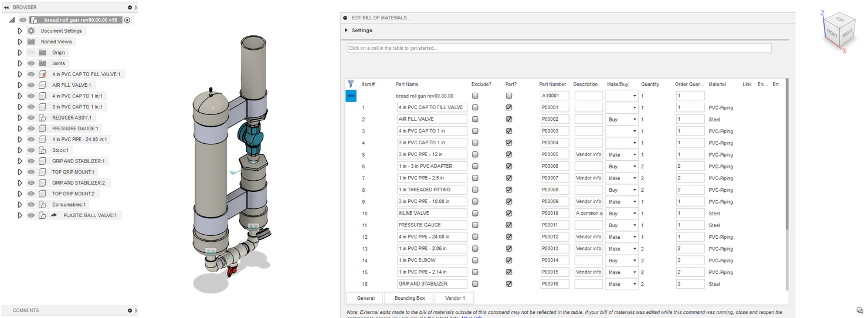
Task: Click component icon of AIR FILL VALVE:1
Action: point(42,85)
